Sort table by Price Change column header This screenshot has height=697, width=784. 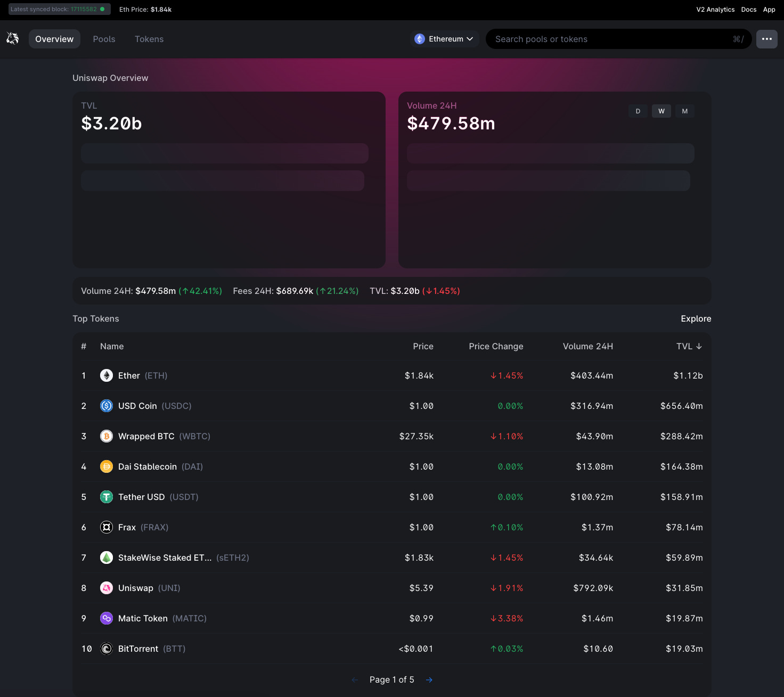[x=496, y=346]
